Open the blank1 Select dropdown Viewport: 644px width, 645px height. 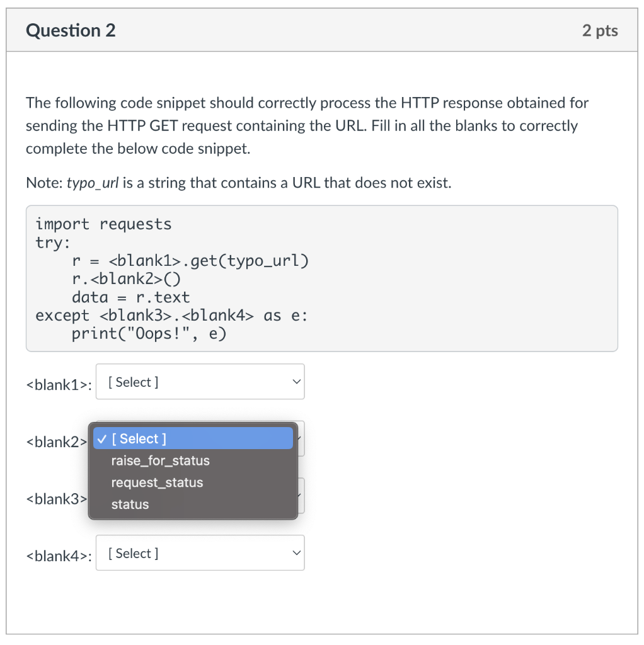click(x=200, y=381)
